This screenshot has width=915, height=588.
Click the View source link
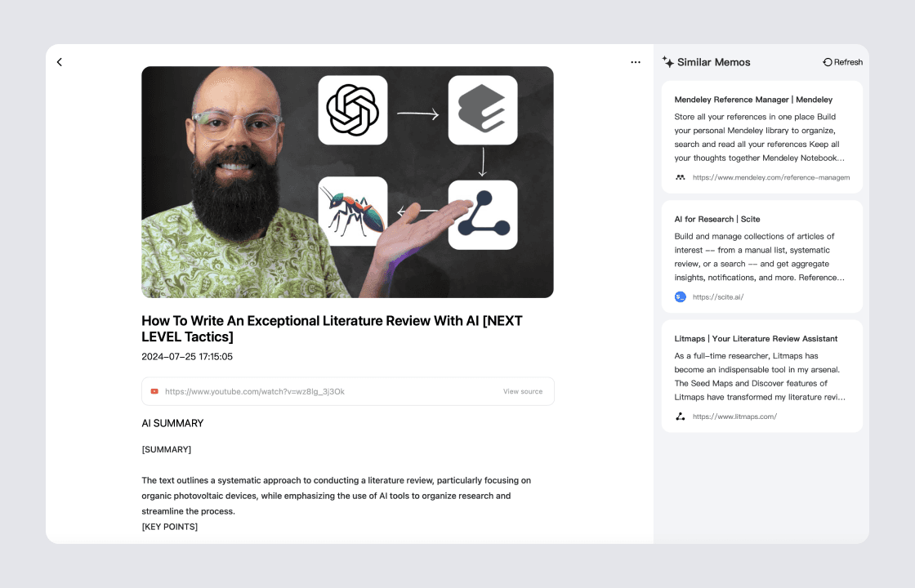click(522, 391)
